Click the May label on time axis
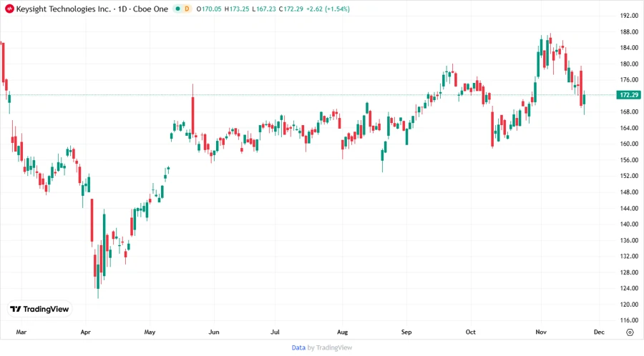644x356 pixels. point(150,332)
